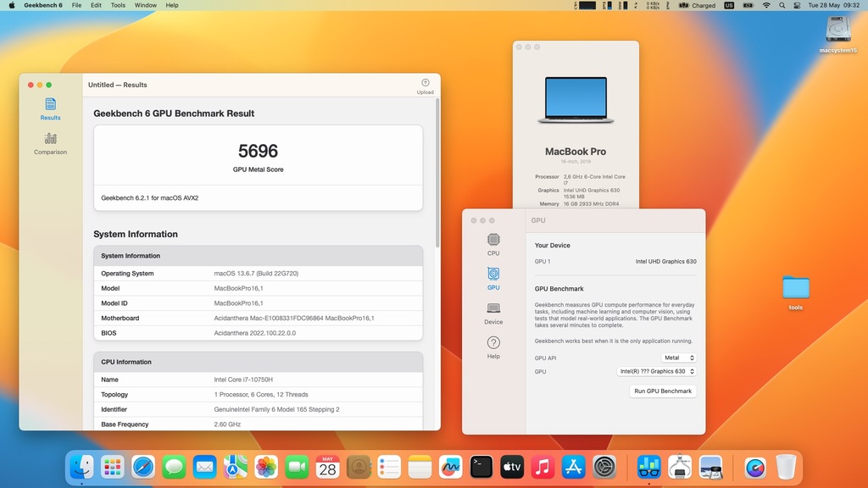Open Finder from the dock
Image resolution: width=868 pixels, height=488 pixels.
click(x=82, y=468)
